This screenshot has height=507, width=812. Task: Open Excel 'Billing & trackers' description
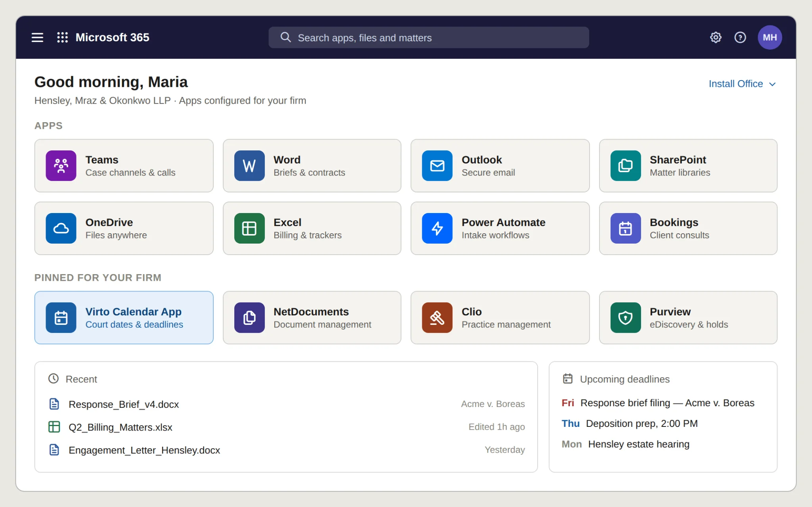308,235
